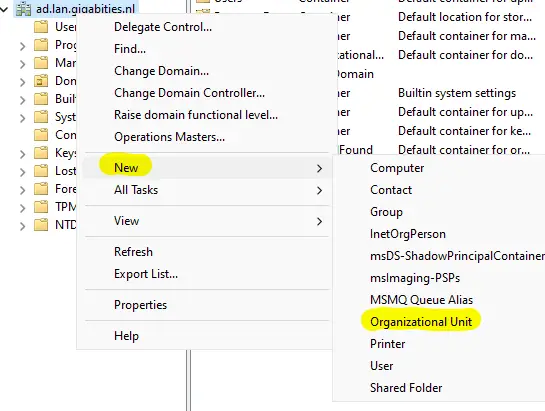Viewport: 545px width, 411px height.
Task: Select Change Domain... menu item
Action: click(x=161, y=71)
